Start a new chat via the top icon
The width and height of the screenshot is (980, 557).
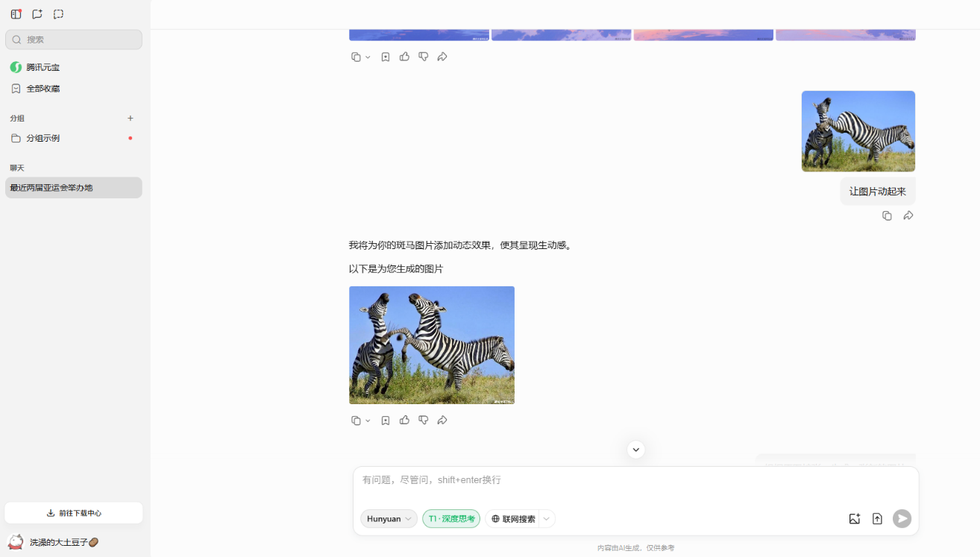coord(37,14)
